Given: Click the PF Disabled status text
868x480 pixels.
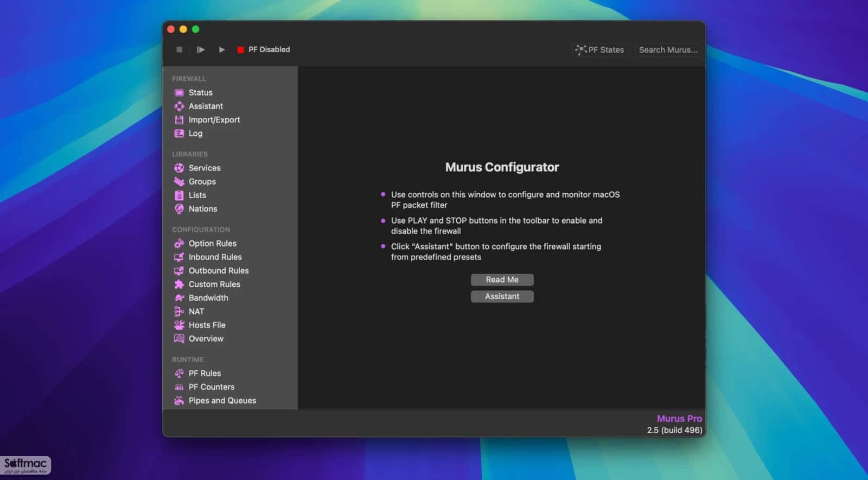Looking at the screenshot, I should [x=269, y=49].
